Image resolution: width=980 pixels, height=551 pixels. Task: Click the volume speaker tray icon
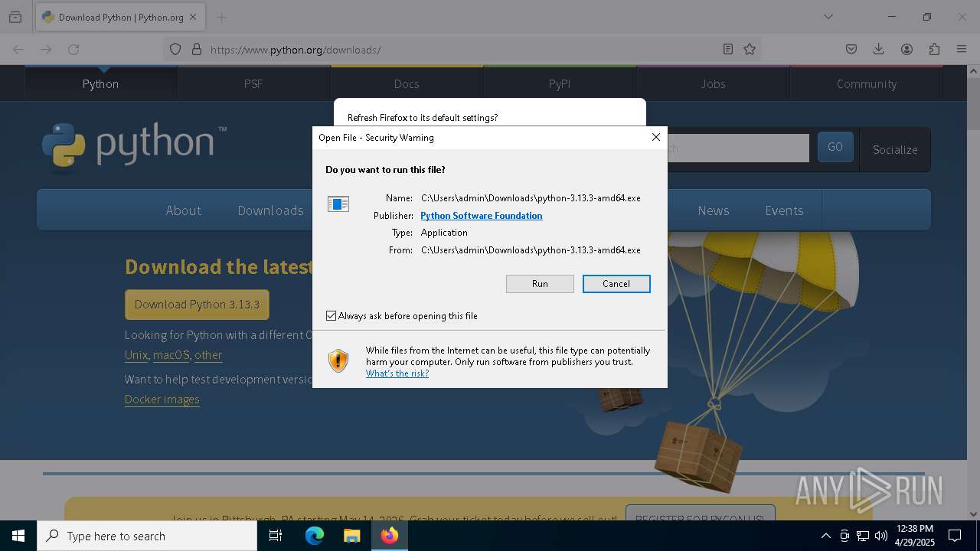pos(880,536)
